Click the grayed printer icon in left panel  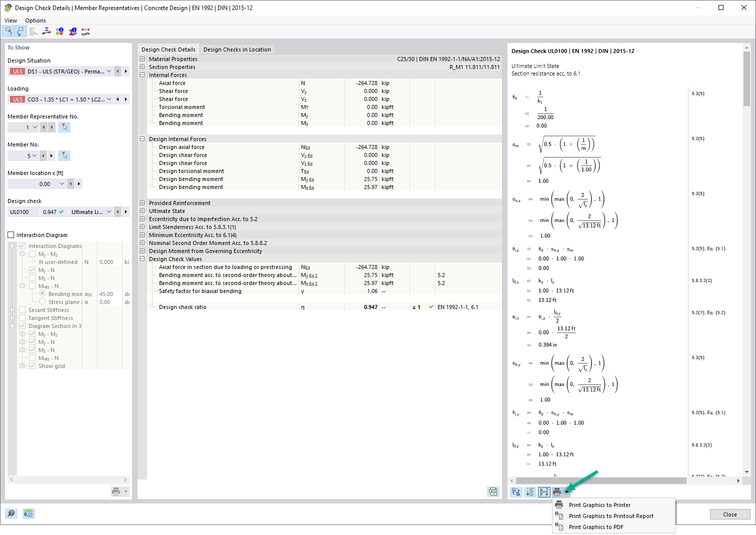tap(116, 491)
